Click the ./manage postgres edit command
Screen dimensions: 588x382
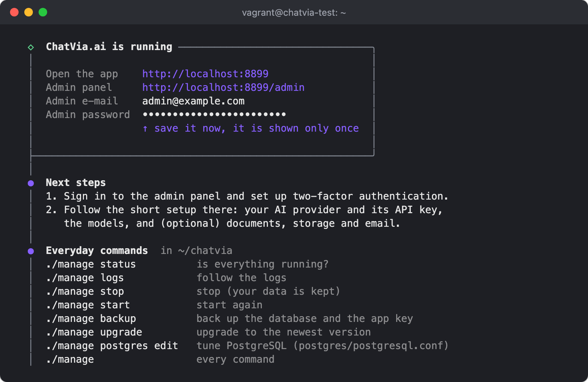click(112, 346)
